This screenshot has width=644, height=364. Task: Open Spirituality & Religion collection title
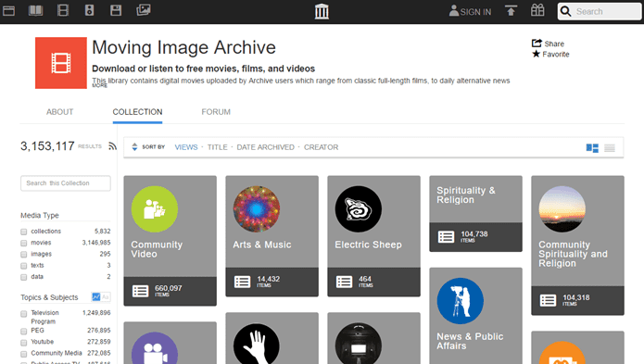tap(466, 195)
